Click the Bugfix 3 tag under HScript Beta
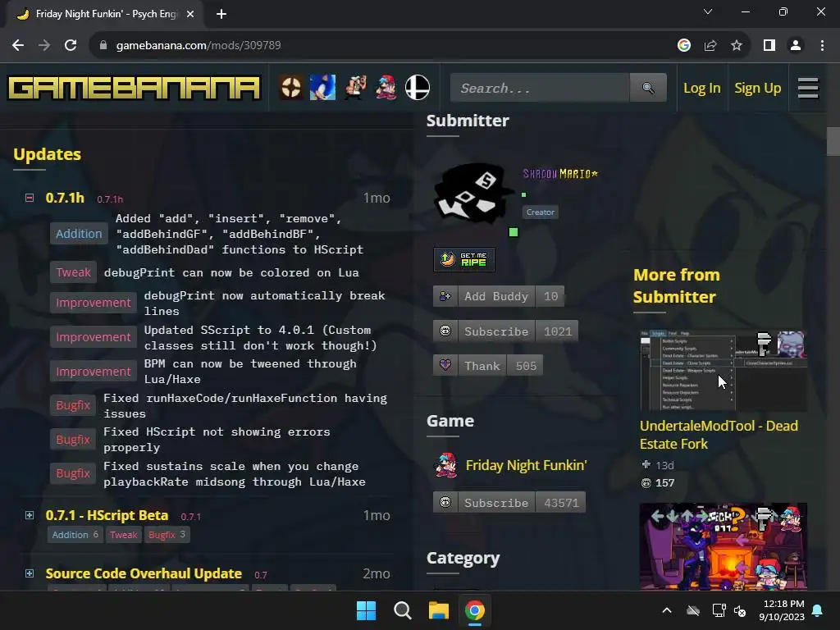 coord(167,535)
